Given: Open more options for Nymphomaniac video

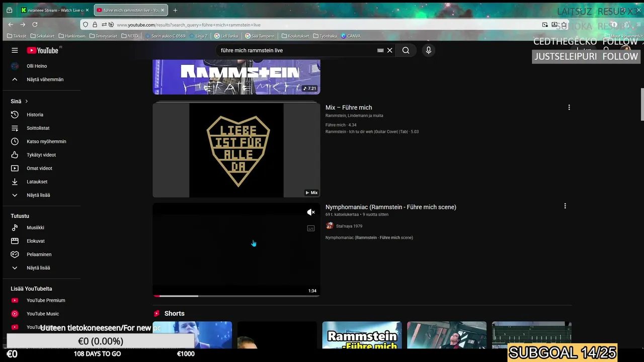Looking at the screenshot, I should pos(565,206).
